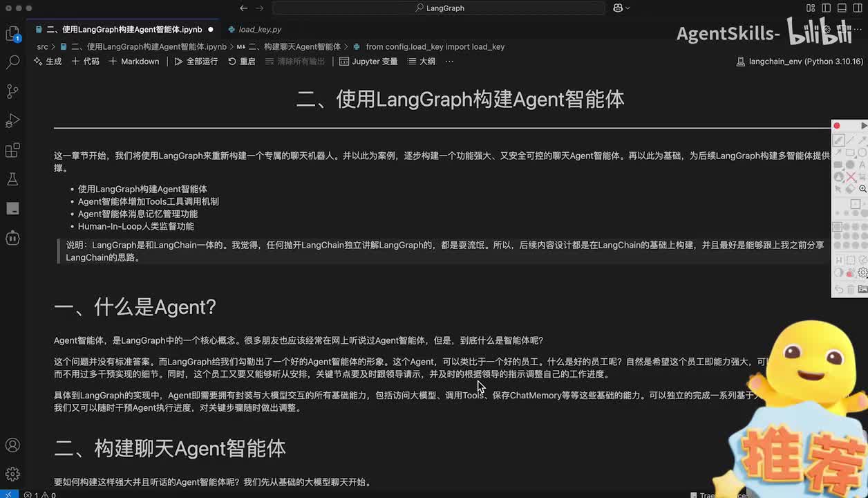The image size is (868, 498).
Task: Click the bullet Agent智能体增加Tools工具调用机制
Action: pos(149,201)
